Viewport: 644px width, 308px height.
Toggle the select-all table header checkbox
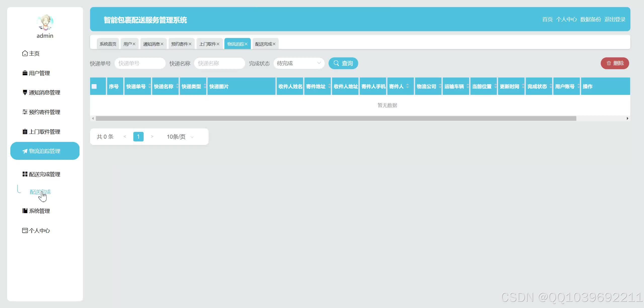[94, 86]
